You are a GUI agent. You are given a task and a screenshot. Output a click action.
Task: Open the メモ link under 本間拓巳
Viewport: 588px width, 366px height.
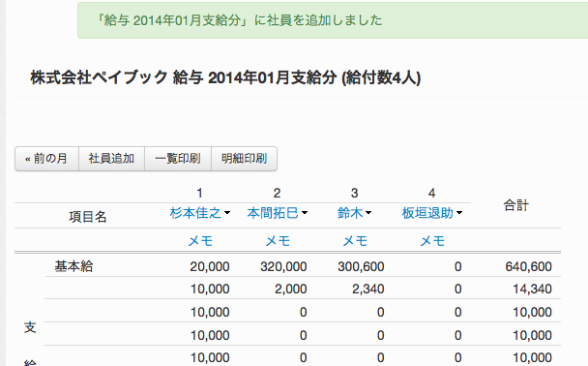(278, 241)
